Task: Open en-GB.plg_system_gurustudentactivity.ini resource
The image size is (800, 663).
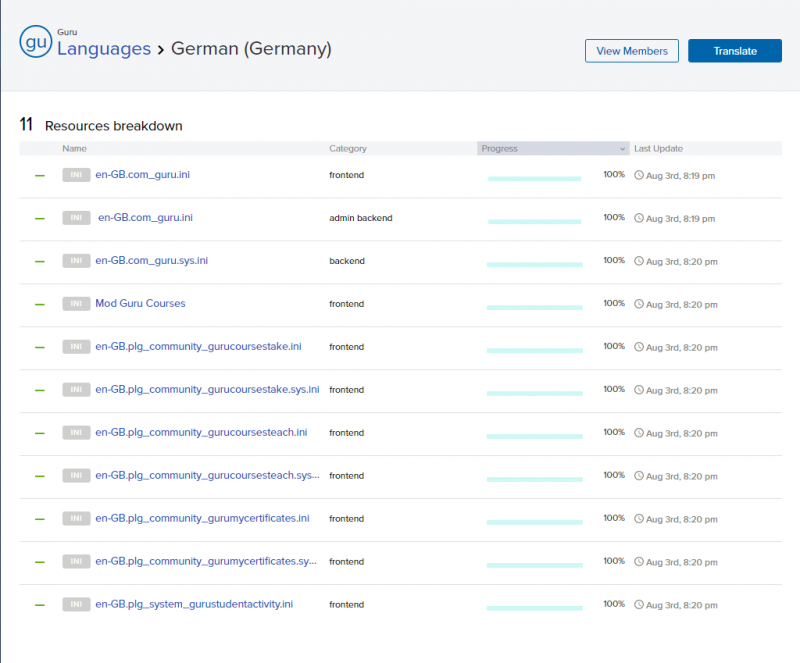Action: point(194,604)
